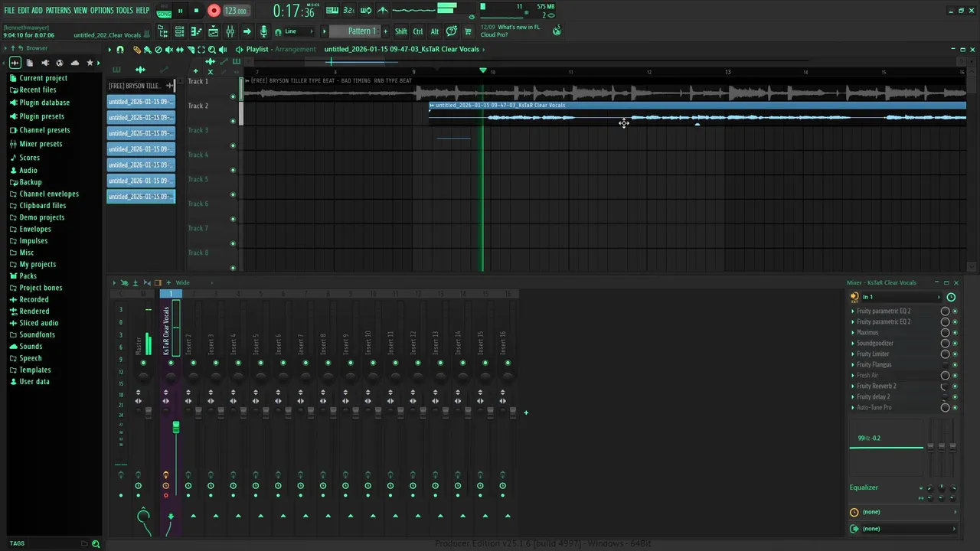980x551 pixels.
Task: Select the playlist zoom tool
Action: [212, 49]
